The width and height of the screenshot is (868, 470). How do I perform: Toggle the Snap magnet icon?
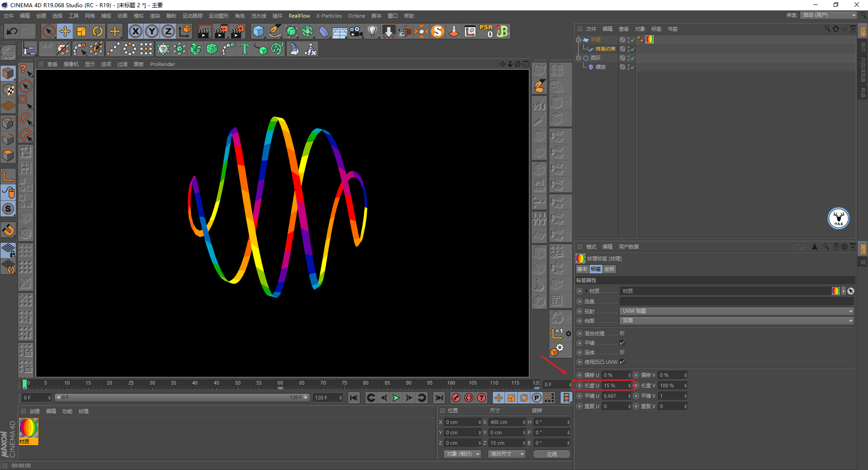click(x=9, y=230)
